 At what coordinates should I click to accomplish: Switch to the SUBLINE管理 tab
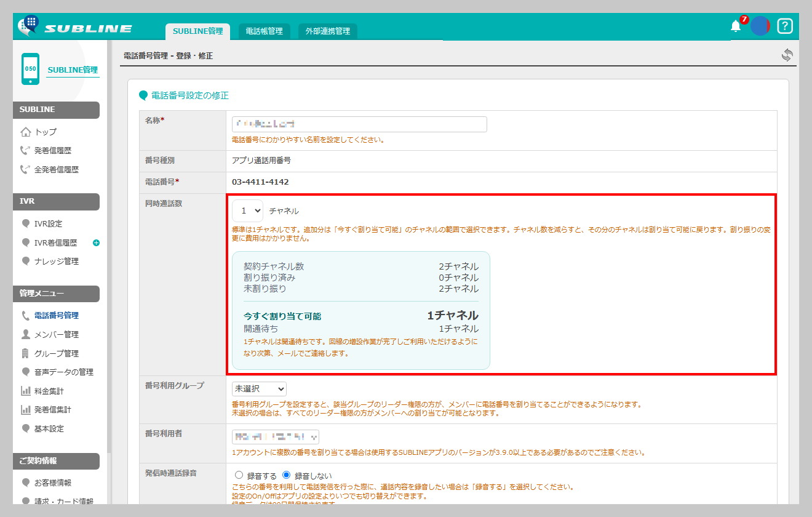[197, 31]
